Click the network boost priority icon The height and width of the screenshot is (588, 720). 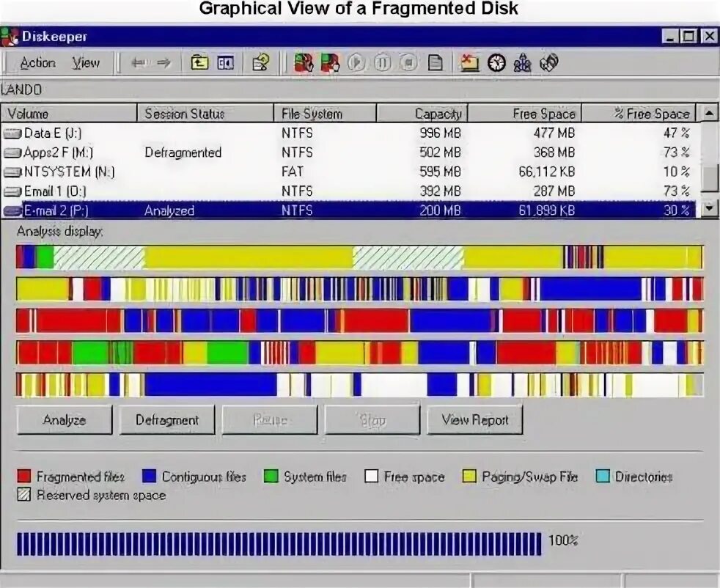523,62
